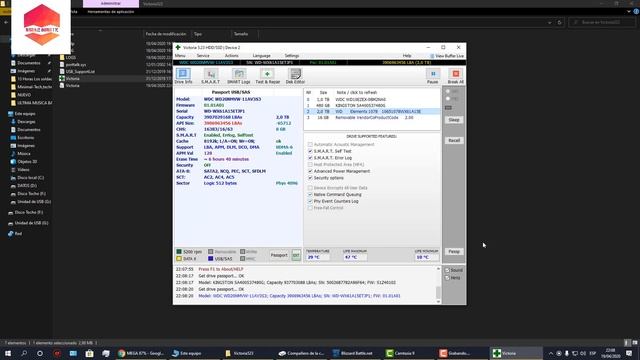This screenshot has width=640, height=360.
Task: Open the Service menu
Action: pos(203,56)
